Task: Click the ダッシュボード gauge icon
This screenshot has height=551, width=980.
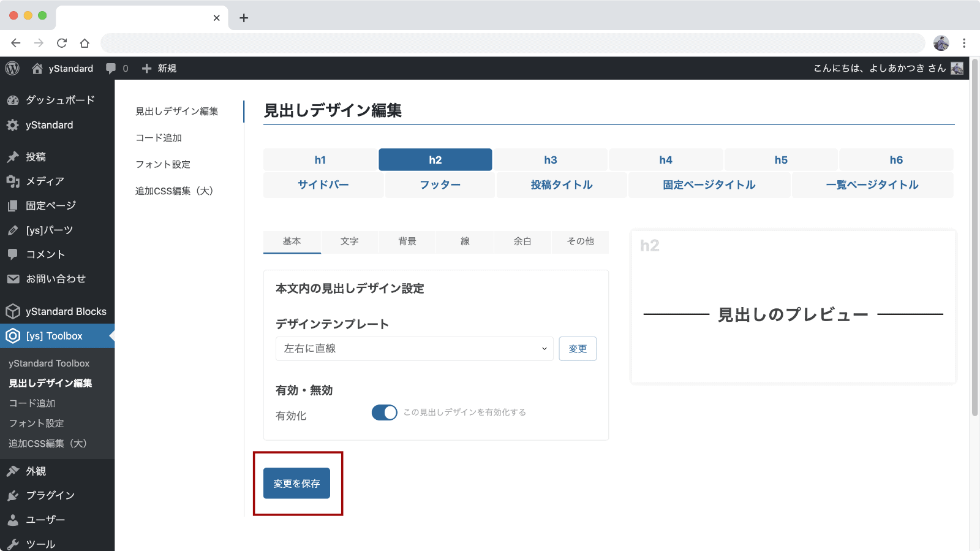Action: (13, 100)
